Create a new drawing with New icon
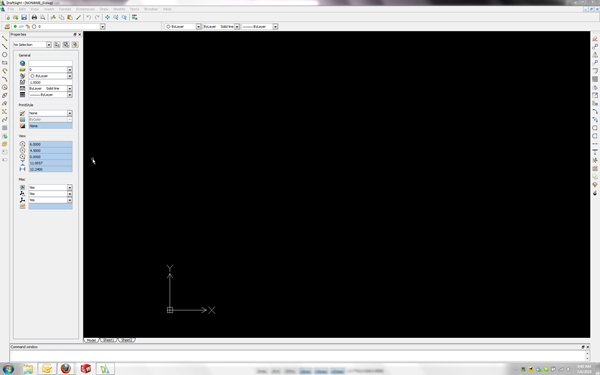Screen dimensions: 600x375 point(7,17)
